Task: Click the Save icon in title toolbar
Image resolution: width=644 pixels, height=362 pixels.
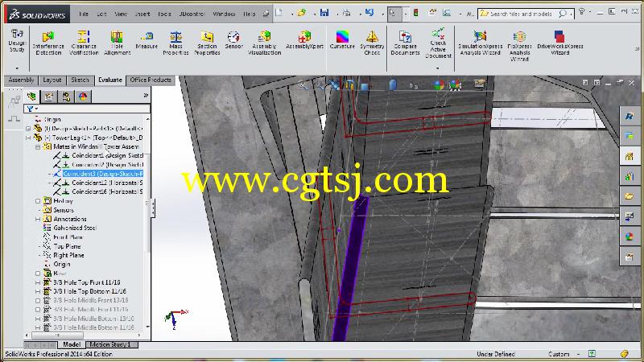Action: tap(324, 13)
